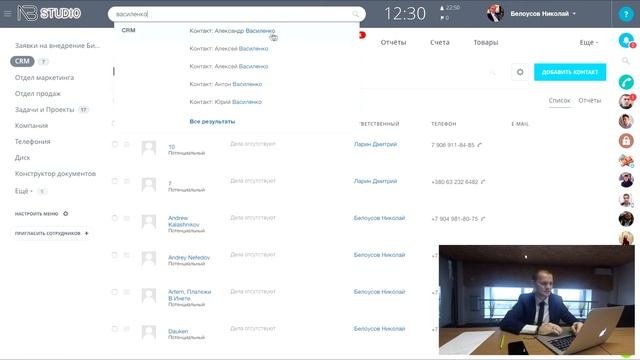
Task: Open the orange lock icon in sidebar
Action: pyautogui.click(x=626, y=141)
